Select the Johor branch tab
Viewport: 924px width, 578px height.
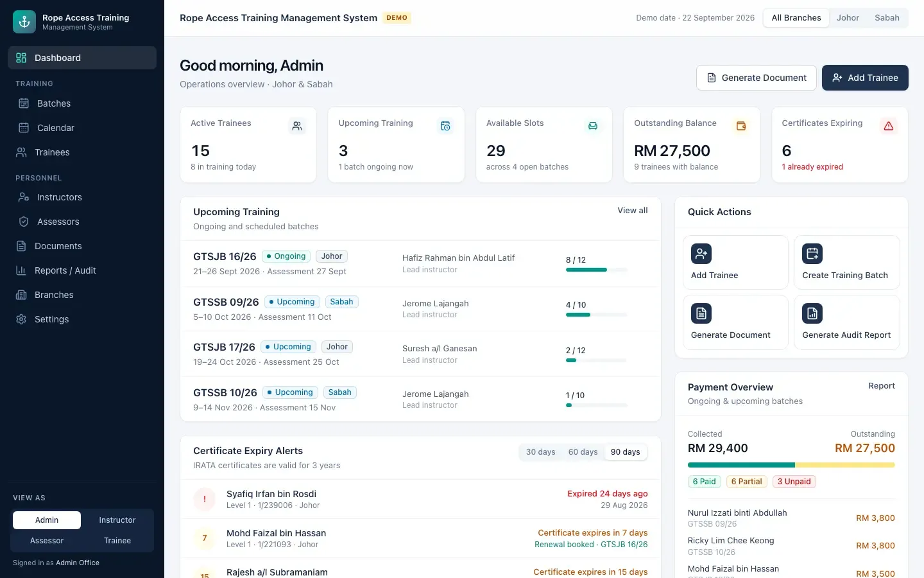[848, 18]
